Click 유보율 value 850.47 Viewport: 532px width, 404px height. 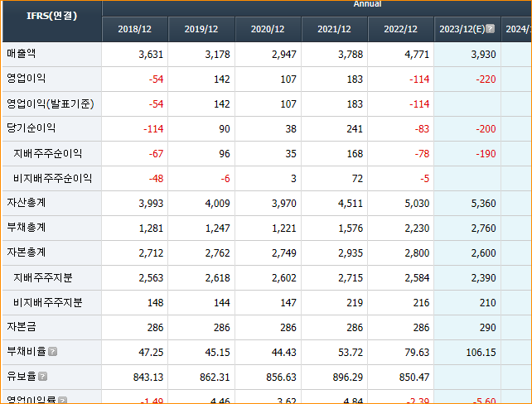[414, 378]
